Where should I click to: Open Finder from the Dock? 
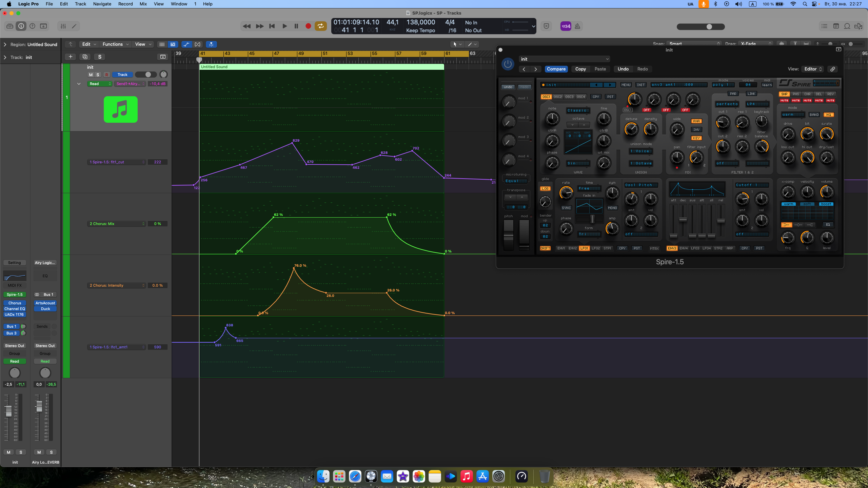click(323, 476)
